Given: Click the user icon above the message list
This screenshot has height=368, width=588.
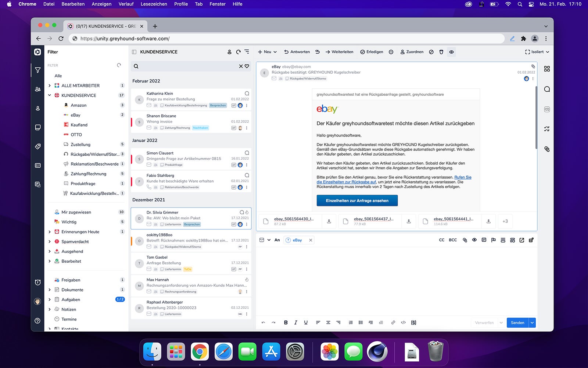Looking at the screenshot, I should [x=229, y=52].
